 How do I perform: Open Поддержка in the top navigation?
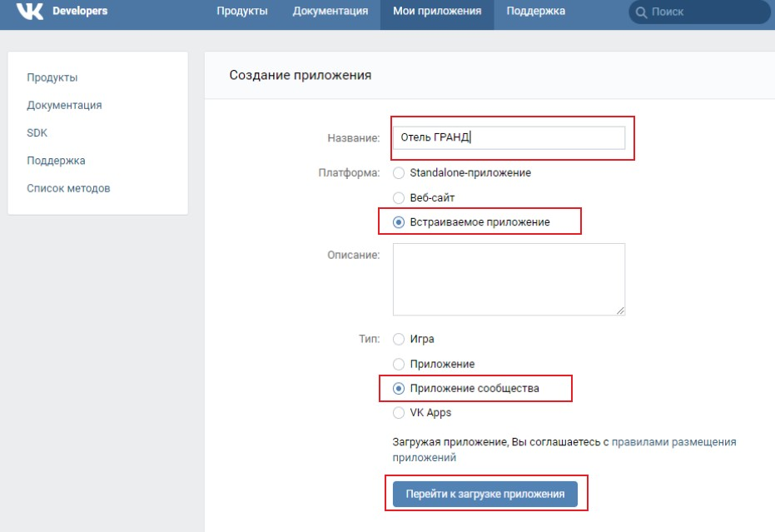click(536, 11)
